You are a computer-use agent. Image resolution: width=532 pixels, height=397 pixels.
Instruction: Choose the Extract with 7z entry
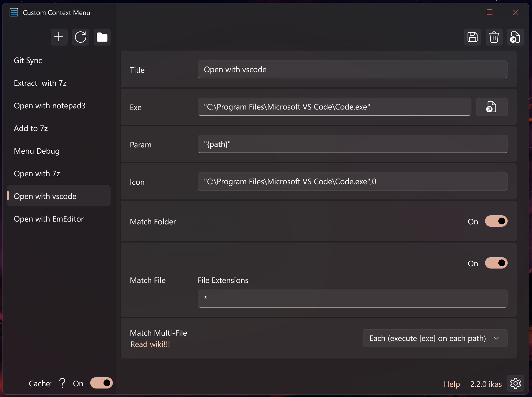click(40, 83)
